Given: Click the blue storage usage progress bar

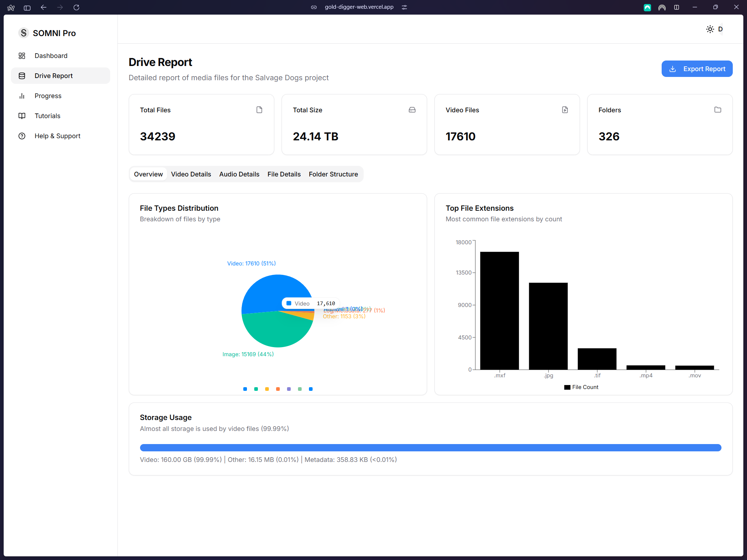Looking at the screenshot, I should (x=430, y=447).
